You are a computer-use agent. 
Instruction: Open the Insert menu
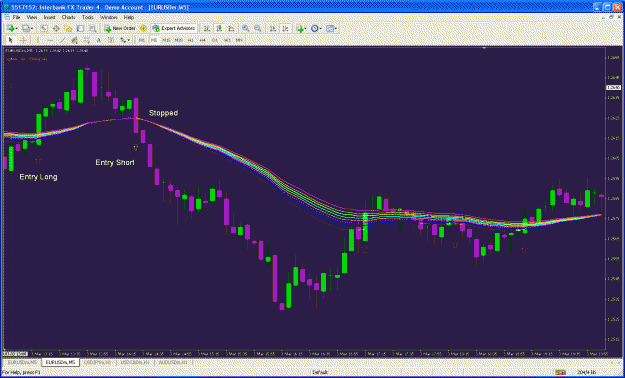49,18
